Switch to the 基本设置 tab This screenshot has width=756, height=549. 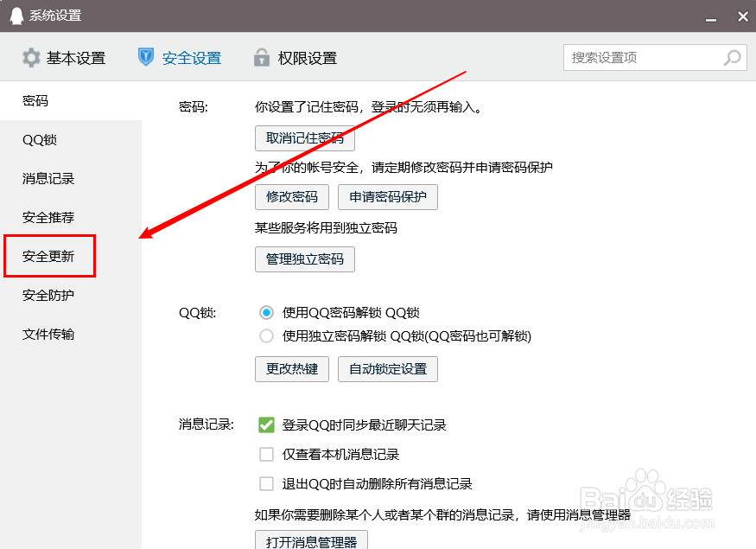tap(64, 58)
